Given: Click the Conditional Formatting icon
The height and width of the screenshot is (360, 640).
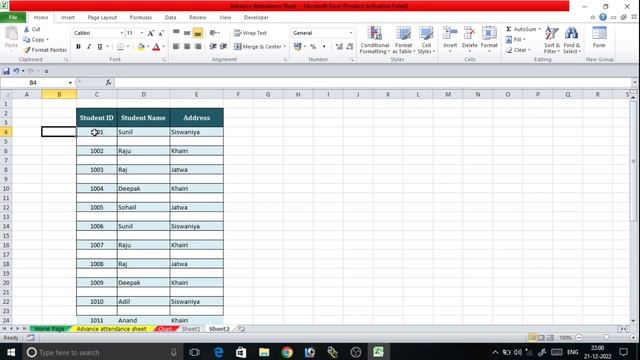Looking at the screenshot, I should pos(374,34).
